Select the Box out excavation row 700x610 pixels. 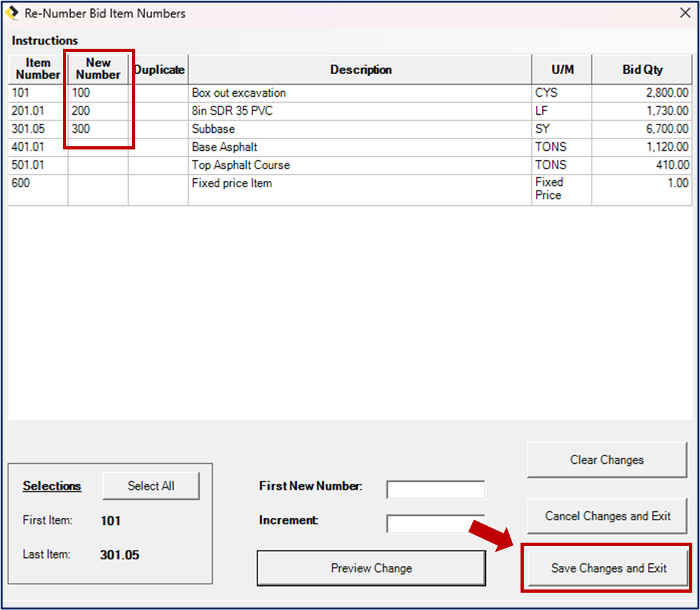239,92
